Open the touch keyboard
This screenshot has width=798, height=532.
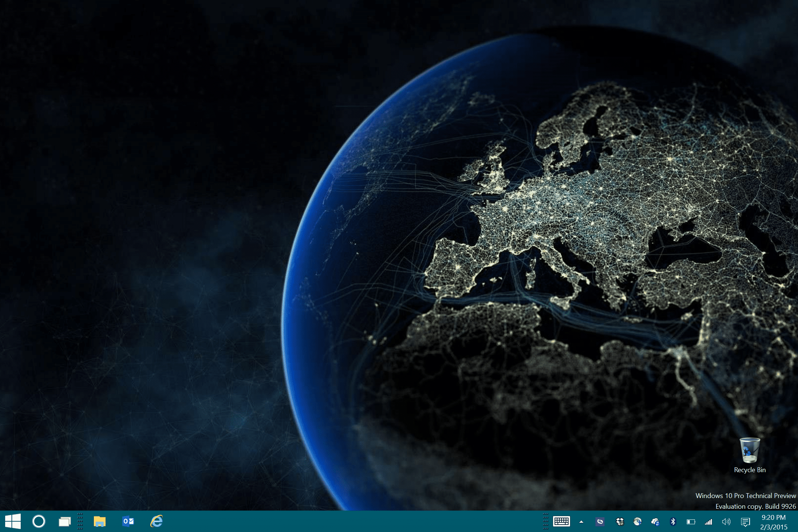(x=562, y=521)
